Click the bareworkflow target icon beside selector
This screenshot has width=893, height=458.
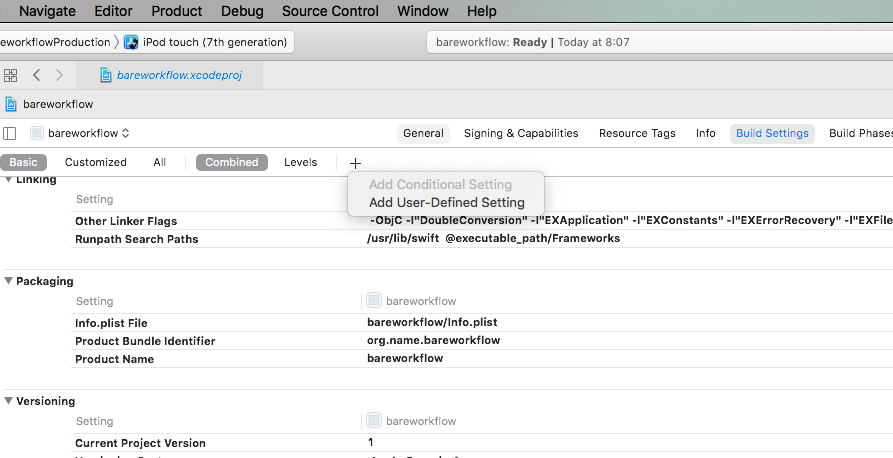coord(37,133)
